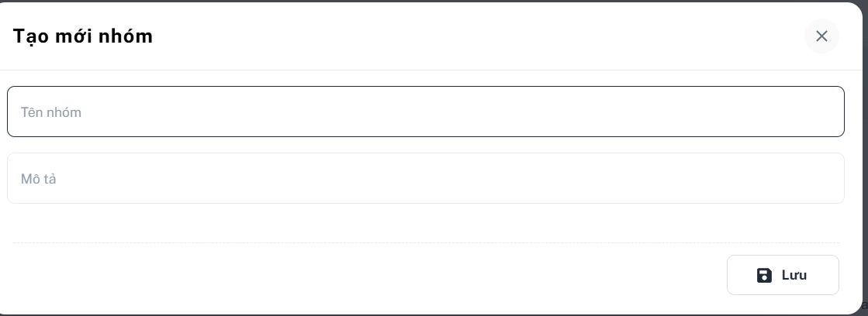Click the Tạo mới nhóm title text
Screen dimensions: 868x316
(83, 36)
